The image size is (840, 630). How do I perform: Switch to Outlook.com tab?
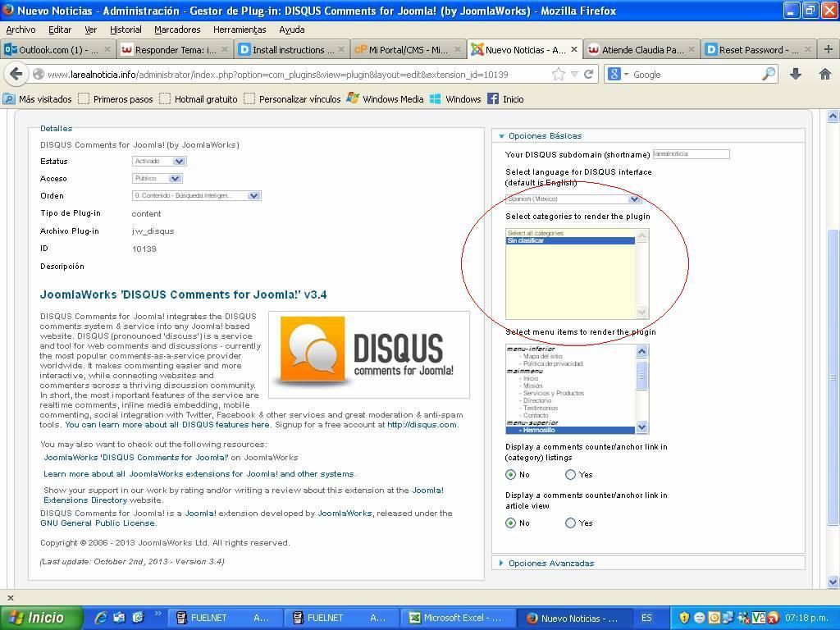click(57, 50)
